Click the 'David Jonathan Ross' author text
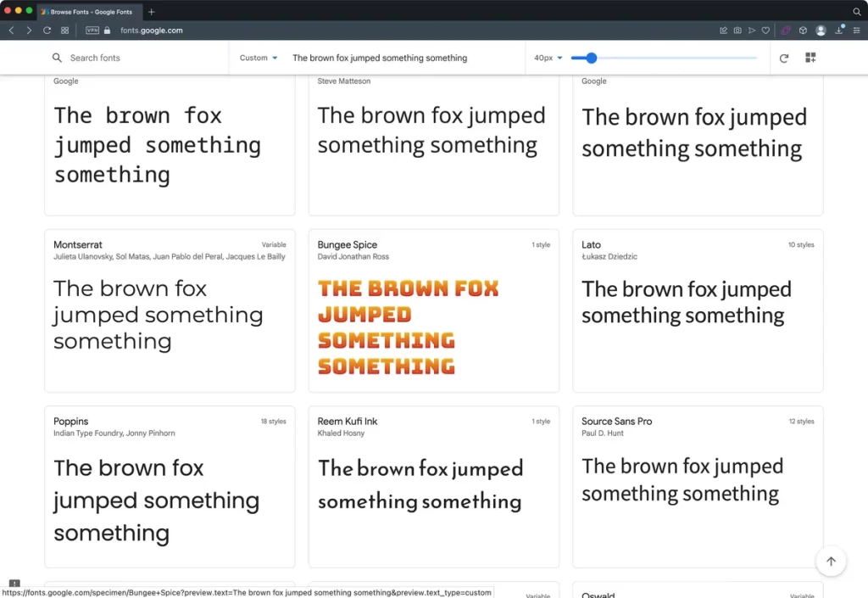868x598 pixels. click(353, 256)
